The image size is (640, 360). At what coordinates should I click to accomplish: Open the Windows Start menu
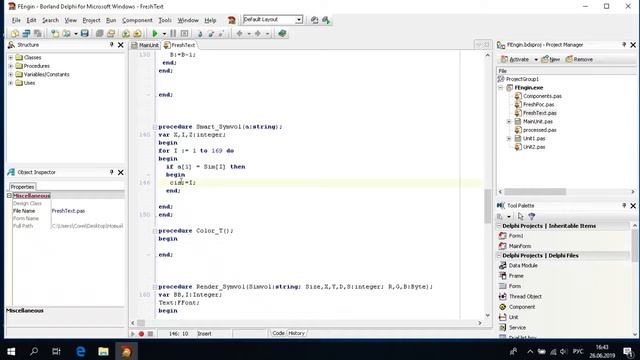11,351
